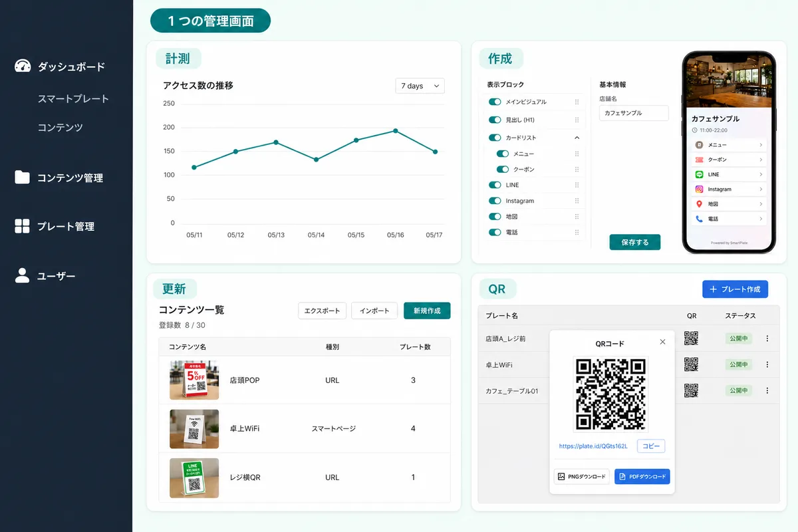Toggle メインビジュアル display block off

click(x=495, y=102)
